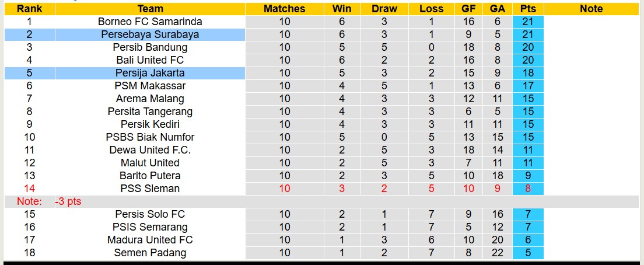
Task: Click the points cell for Bali United FC
Action: click(x=528, y=60)
